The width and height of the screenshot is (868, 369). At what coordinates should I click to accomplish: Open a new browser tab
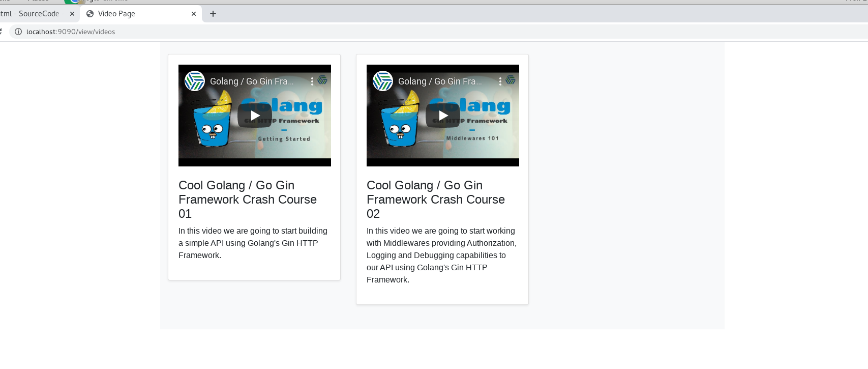click(x=213, y=14)
